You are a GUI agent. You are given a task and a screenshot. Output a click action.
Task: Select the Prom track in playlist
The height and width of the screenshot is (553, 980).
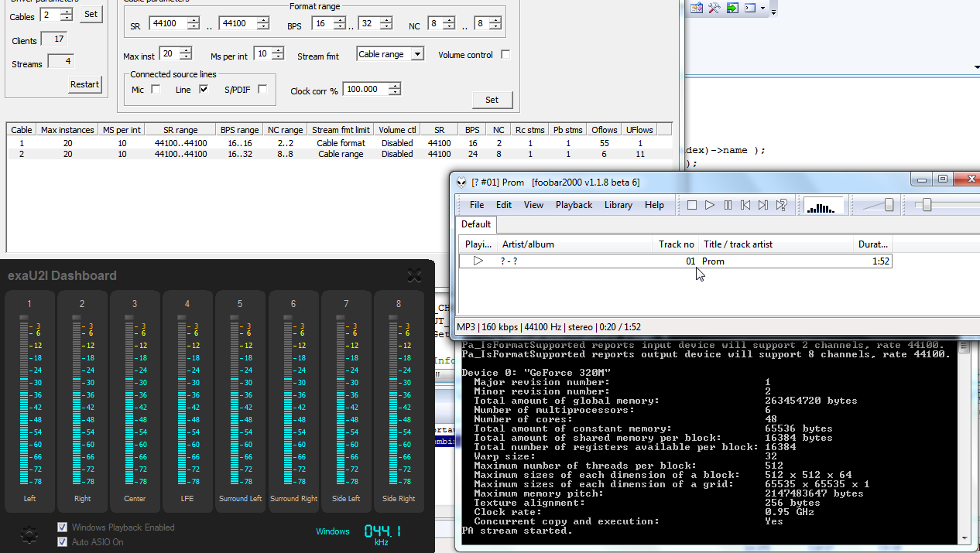click(x=675, y=261)
